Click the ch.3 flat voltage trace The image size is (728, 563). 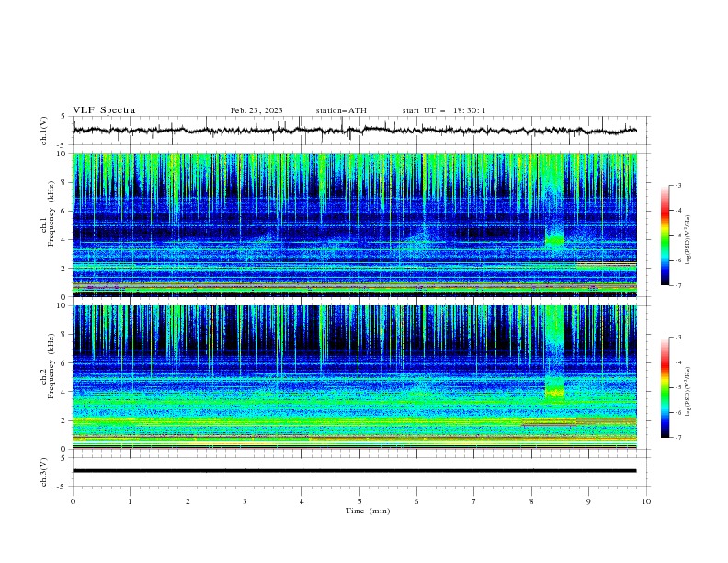pyautogui.click(x=355, y=471)
